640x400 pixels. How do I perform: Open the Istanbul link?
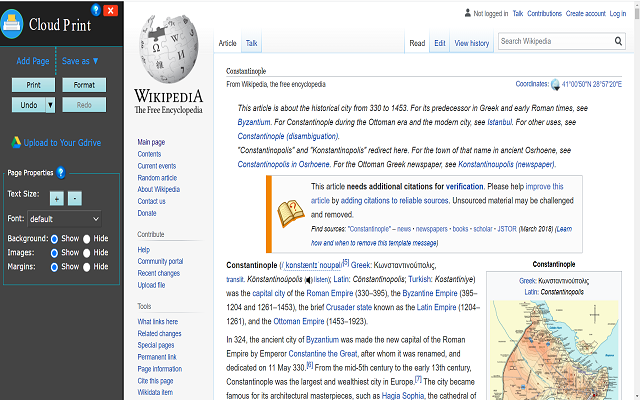(x=500, y=122)
